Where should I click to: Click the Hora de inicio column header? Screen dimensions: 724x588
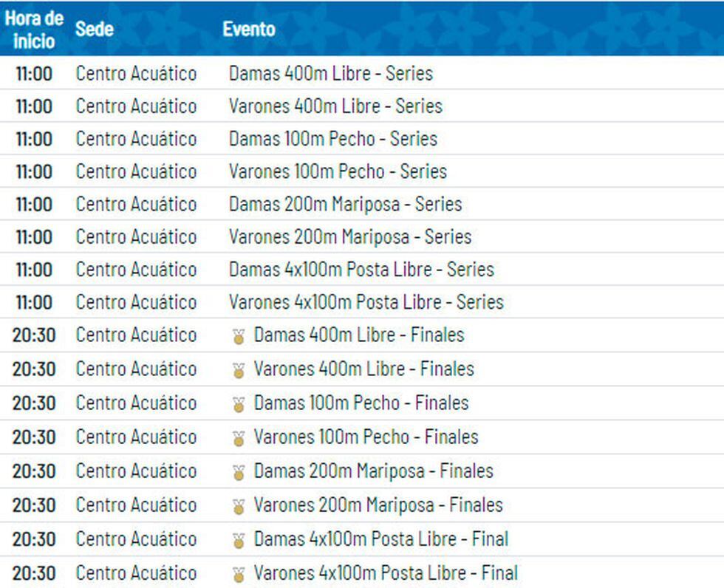(34, 30)
